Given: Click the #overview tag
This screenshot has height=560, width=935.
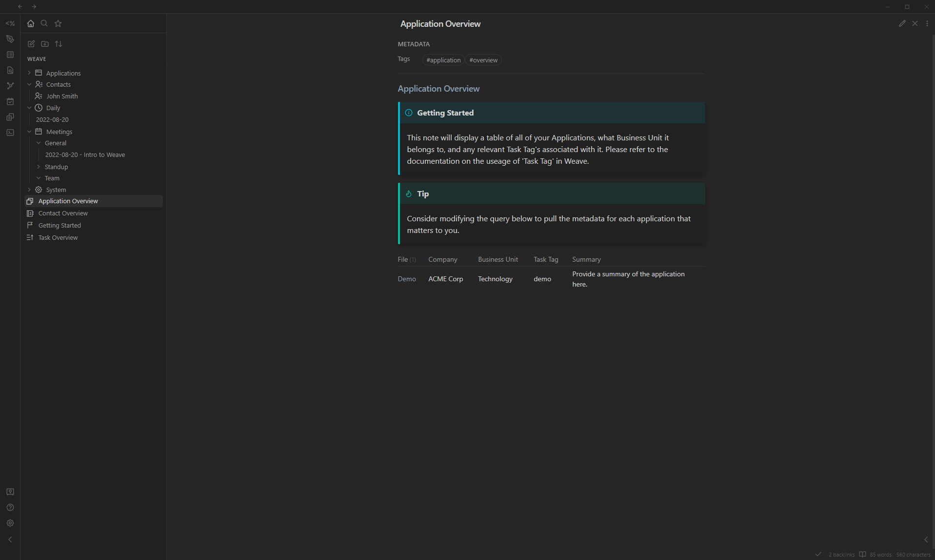Looking at the screenshot, I should [483, 60].
